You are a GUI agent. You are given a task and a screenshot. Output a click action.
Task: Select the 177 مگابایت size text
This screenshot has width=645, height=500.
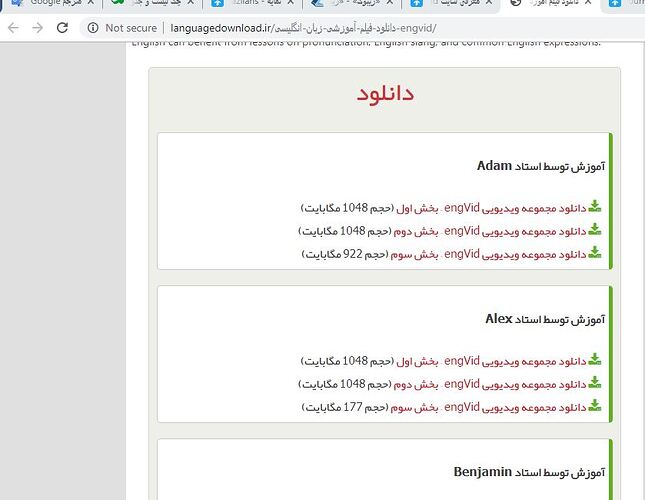[332, 407]
